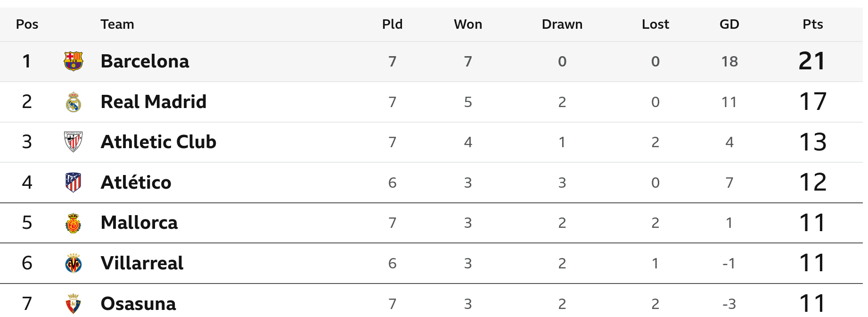This screenshot has width=868, height=317.
Task: Click the Real Madrid crest icon
Action: coord(74,102)
